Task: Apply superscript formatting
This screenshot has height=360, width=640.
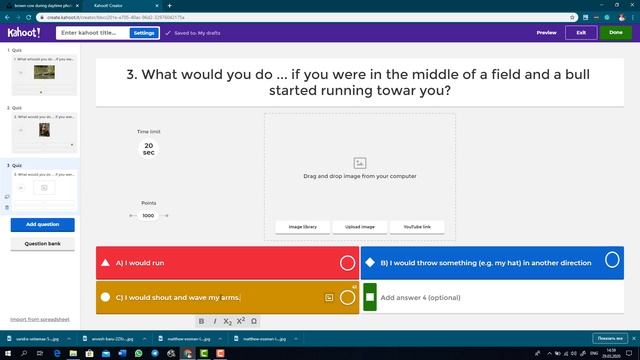Action: click(241, 322)
